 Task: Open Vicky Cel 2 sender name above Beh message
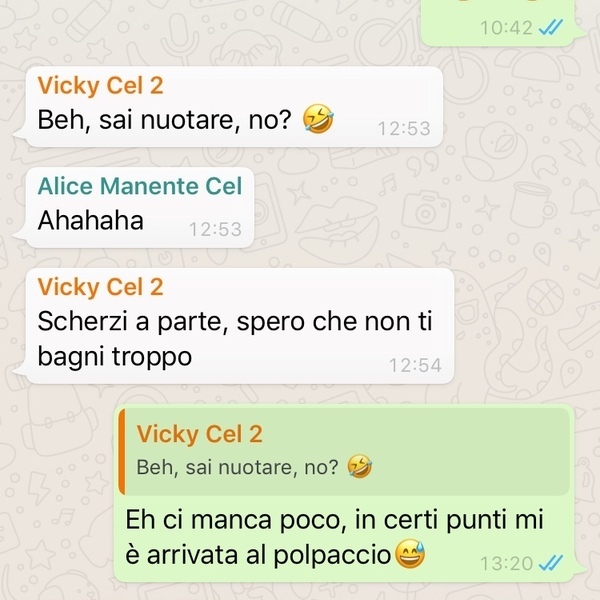coord(100,85)
